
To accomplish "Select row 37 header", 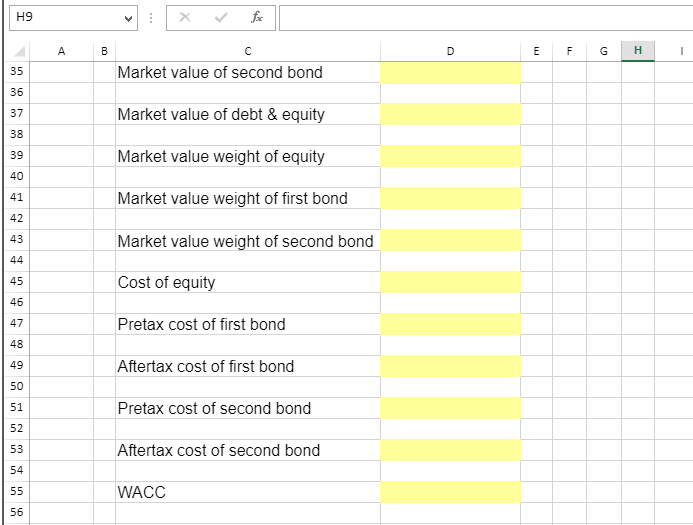I will coord(17,114).
